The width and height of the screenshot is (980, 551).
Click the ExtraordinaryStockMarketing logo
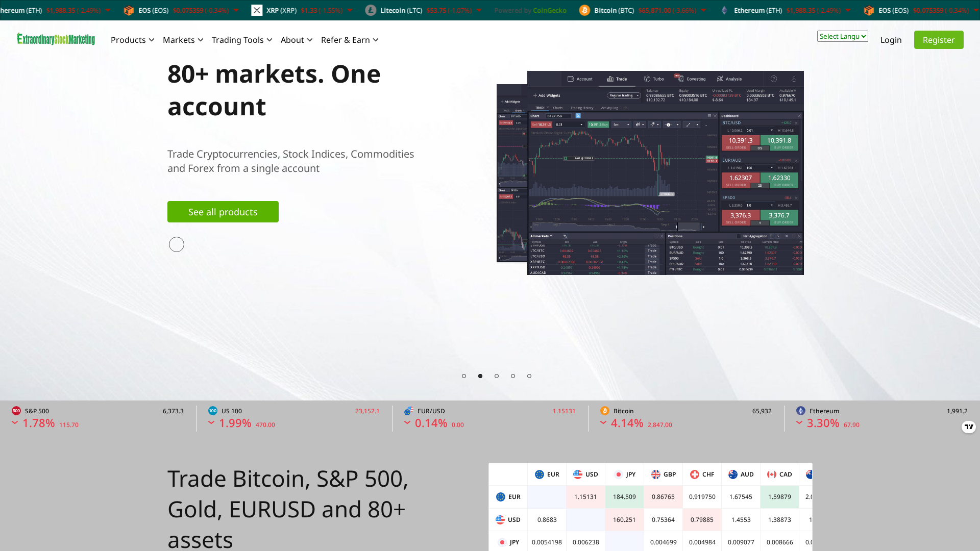56,39
